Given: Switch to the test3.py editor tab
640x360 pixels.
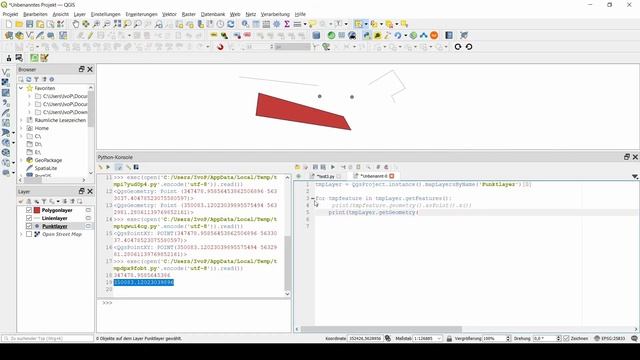Looking at the screenshot, I should (326, 176).
